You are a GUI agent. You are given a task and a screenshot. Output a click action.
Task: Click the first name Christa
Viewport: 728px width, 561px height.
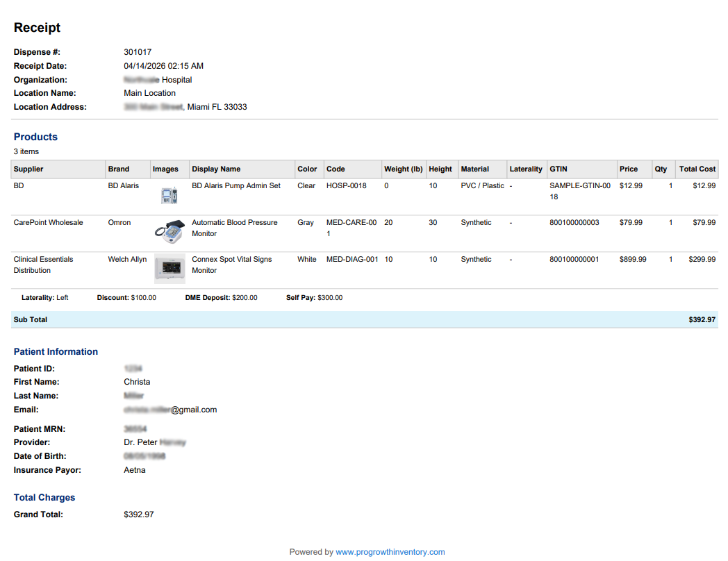click(137, 382)
